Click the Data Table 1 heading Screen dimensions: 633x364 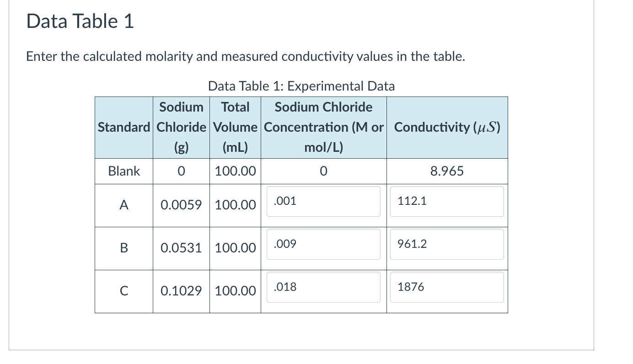(x=80, y=21)
